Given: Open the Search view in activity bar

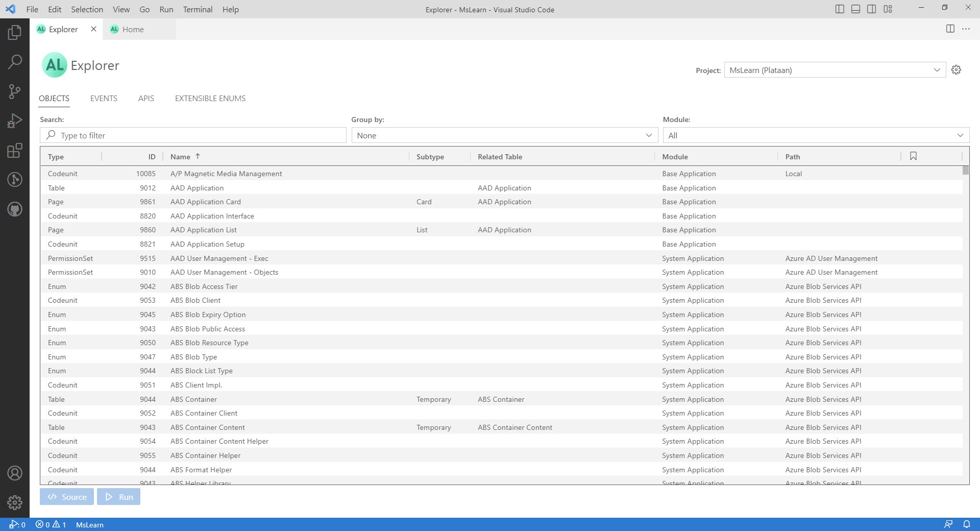Looking at the screenshot, I should click(x=15, y=62).
